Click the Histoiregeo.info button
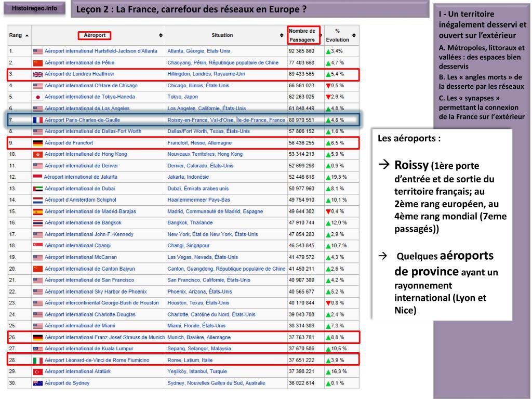532x399 pixels. 34,8
